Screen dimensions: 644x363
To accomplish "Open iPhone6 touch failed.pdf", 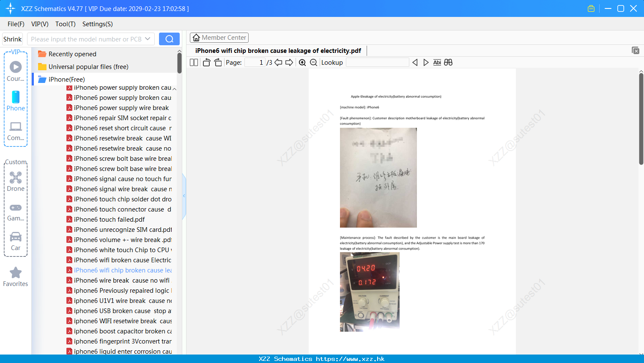I will coord(106,220).
